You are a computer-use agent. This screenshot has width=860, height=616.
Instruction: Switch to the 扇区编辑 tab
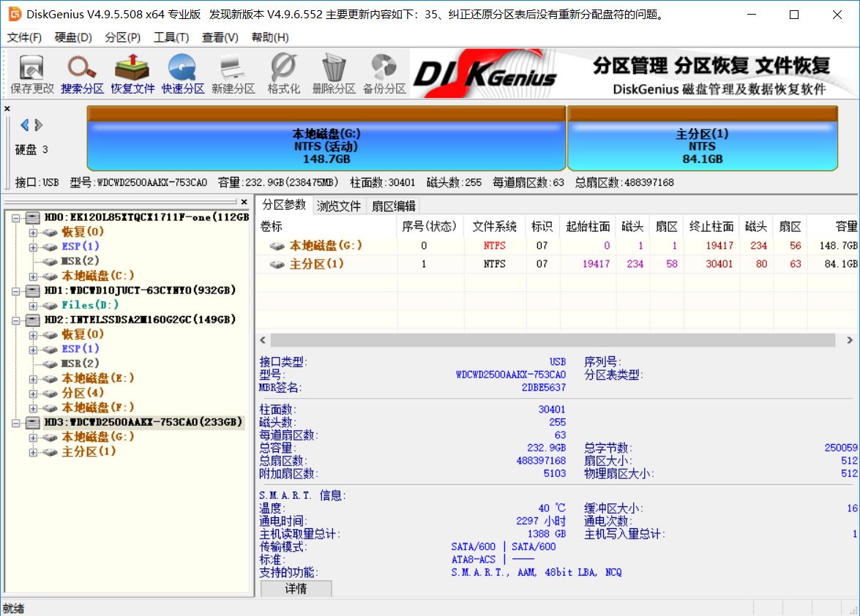pyautogui.click(x=393, y=206)
